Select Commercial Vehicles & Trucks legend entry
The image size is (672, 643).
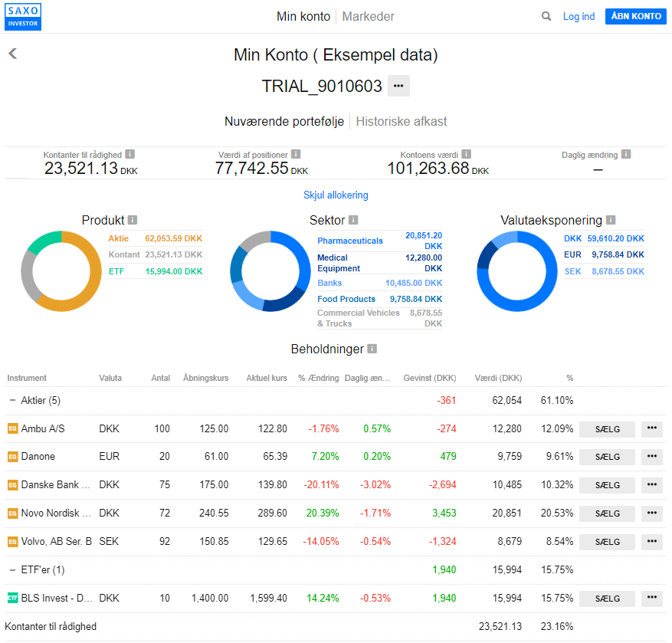[x=380, y=318]
